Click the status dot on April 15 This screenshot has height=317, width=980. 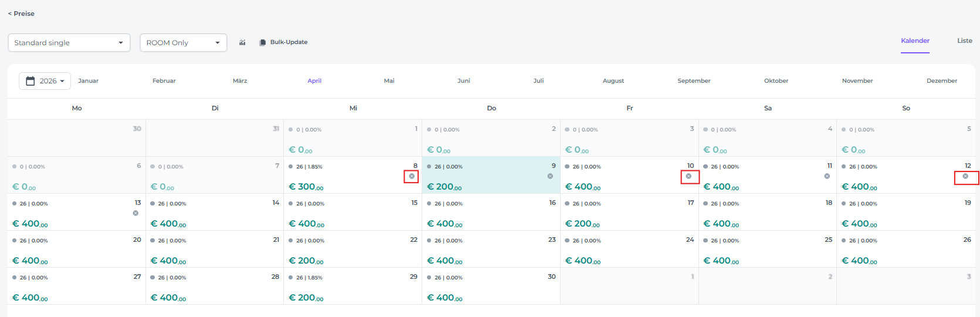click(x=291, y=204)
